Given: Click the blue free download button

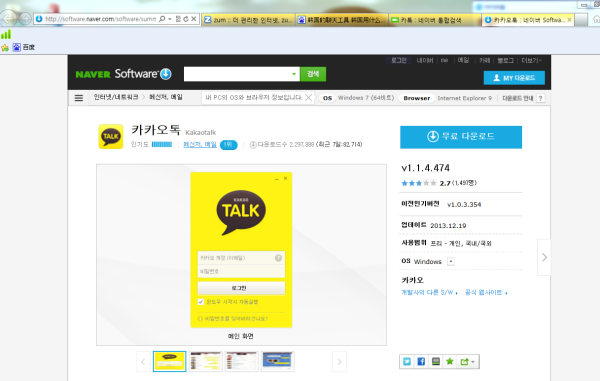Looking at the screenshot, I should click(x=461, y=137).
